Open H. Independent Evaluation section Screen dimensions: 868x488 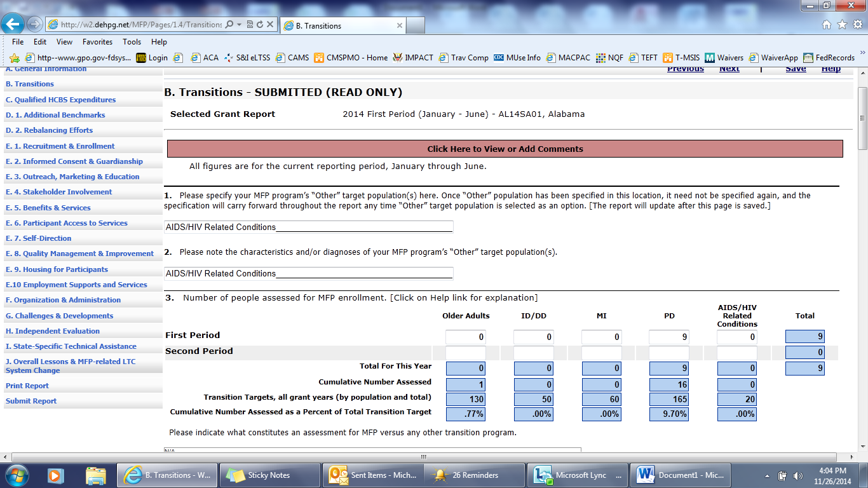pos(53,331)
